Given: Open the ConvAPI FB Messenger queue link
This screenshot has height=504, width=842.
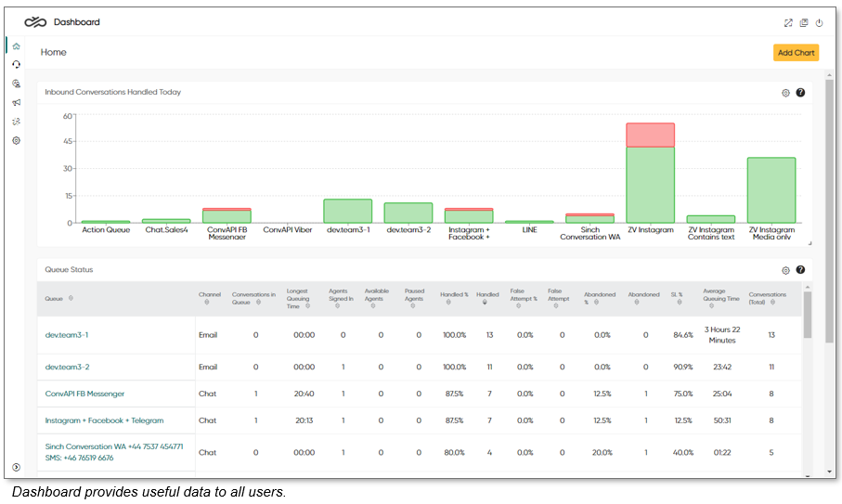Looking at the screenshot, I should (x=84, y=394).
